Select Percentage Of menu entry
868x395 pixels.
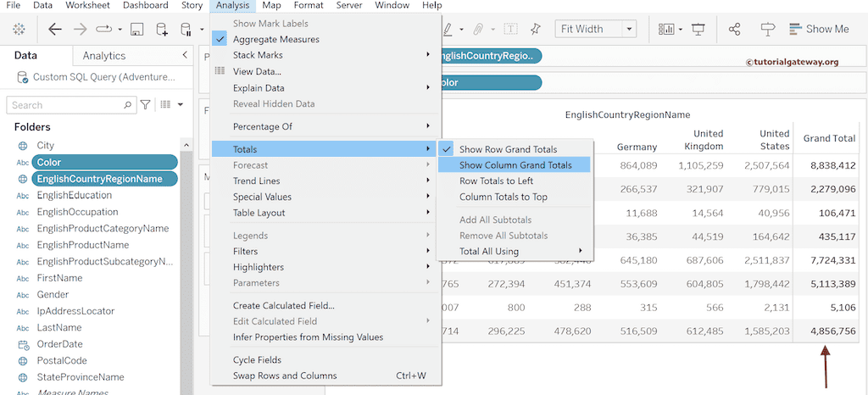(325, 126)
